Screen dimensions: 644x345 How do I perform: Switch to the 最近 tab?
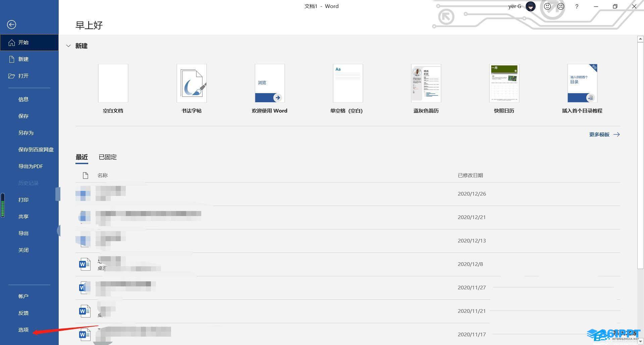click(x=82, y=157)
